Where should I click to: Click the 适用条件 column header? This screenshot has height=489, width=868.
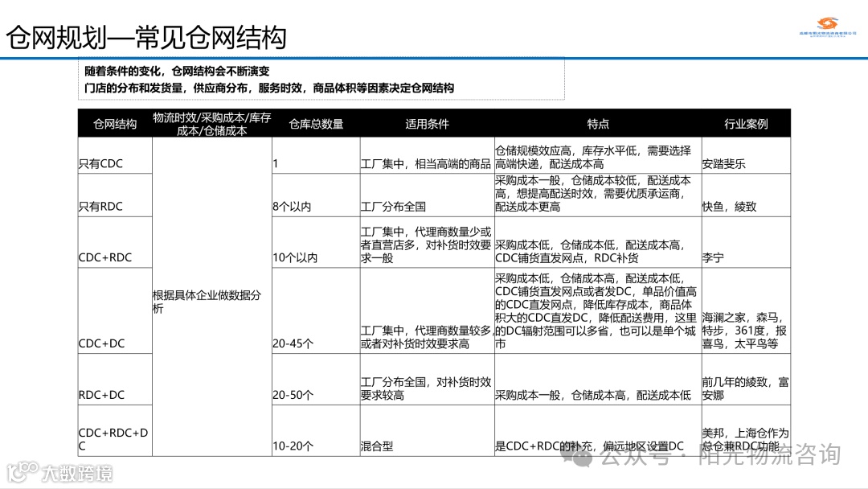coord(427,124)
